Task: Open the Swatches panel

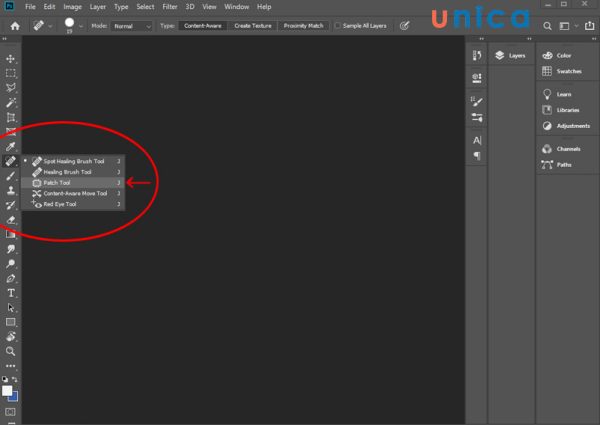Action: point(562,71)
